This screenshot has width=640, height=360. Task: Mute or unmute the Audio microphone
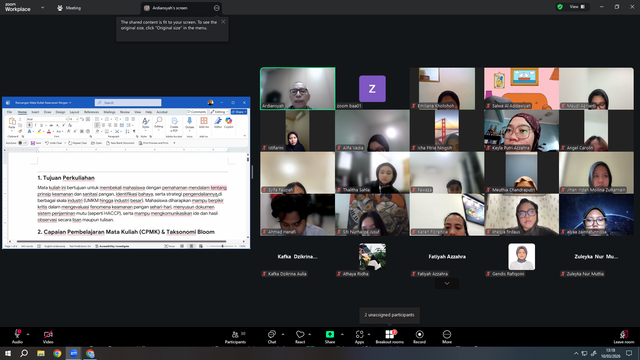tap(17, 337)
